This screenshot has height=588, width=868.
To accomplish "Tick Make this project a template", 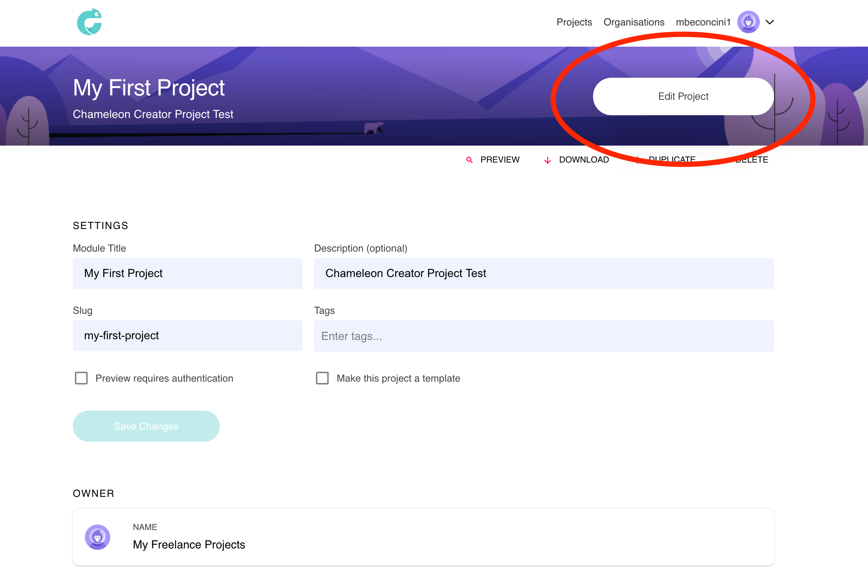I will [x=322, y=378].
